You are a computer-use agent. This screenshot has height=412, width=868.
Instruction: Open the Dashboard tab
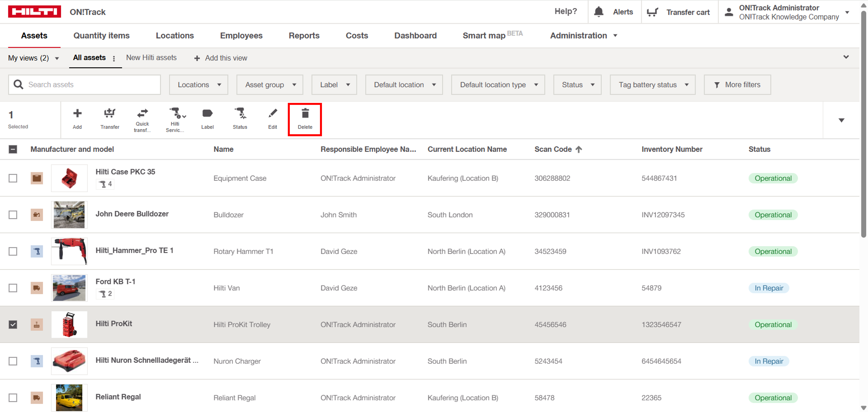415,36
